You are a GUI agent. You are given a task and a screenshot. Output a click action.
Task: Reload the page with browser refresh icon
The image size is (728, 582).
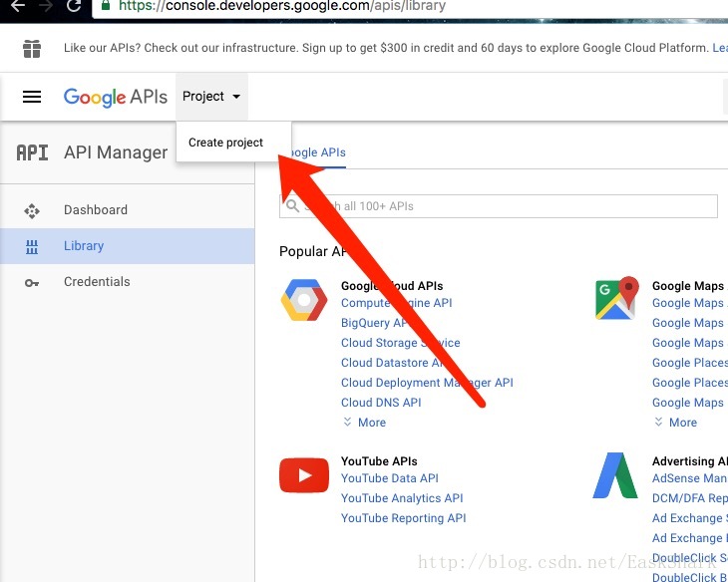[74, 6]
